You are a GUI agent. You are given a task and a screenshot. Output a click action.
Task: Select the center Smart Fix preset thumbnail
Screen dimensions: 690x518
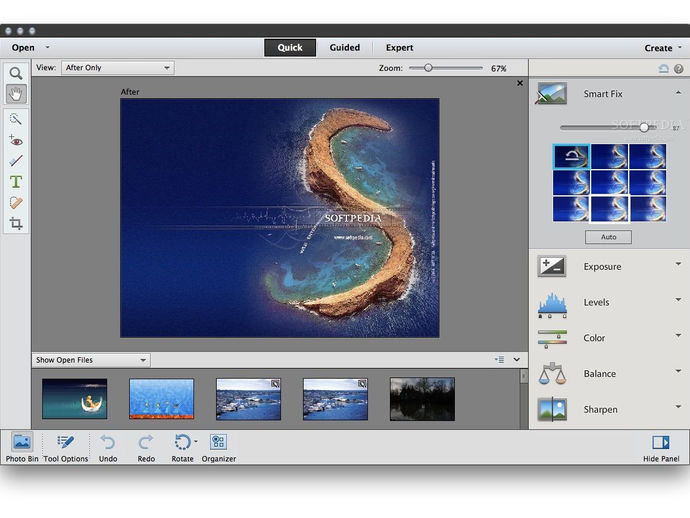[x=609, y=183]
